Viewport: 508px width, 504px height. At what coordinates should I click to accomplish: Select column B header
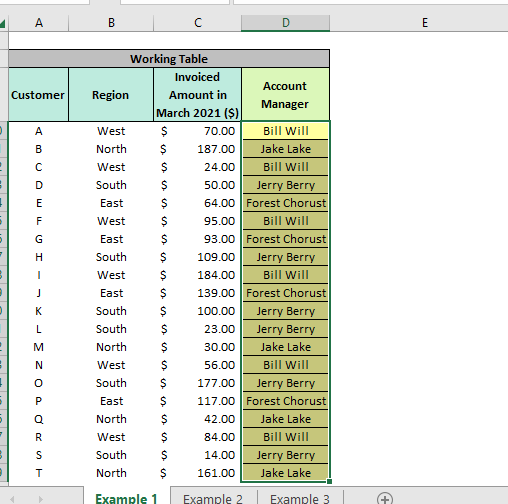111,23
